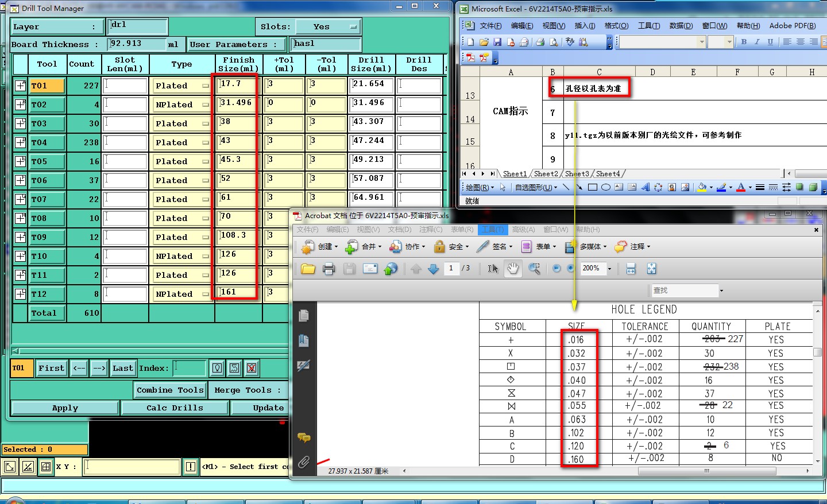Select the Line drawing tool in Excel
Screen dimensions: 827x504
(566, 187)
